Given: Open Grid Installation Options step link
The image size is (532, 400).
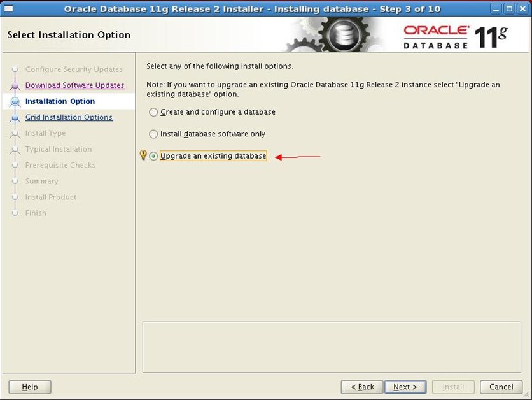Looking at the screenshot, I should (x=69, y=117).
